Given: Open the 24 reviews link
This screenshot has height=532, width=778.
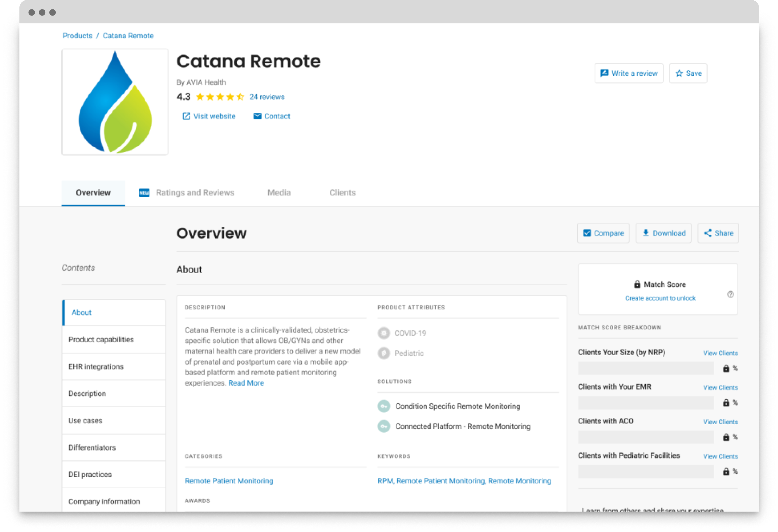Looking at the screenshot, I should pyautogui.click(x=266, y=97).
